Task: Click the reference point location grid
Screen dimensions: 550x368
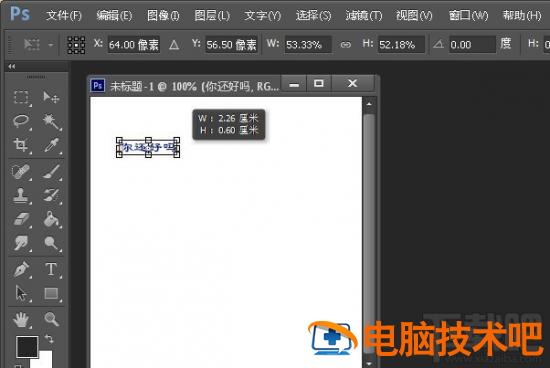Action: pyautogui.click(x=76, y=45)
